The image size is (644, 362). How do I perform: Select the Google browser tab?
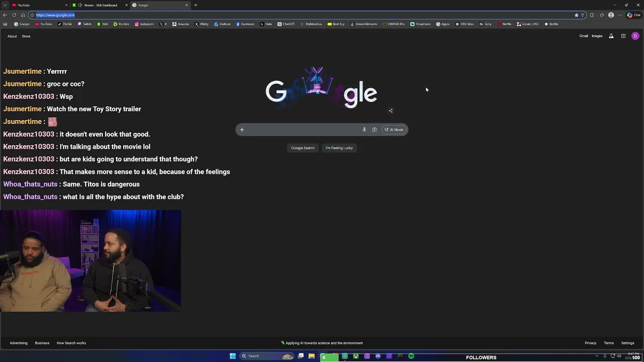click(160, 5)
